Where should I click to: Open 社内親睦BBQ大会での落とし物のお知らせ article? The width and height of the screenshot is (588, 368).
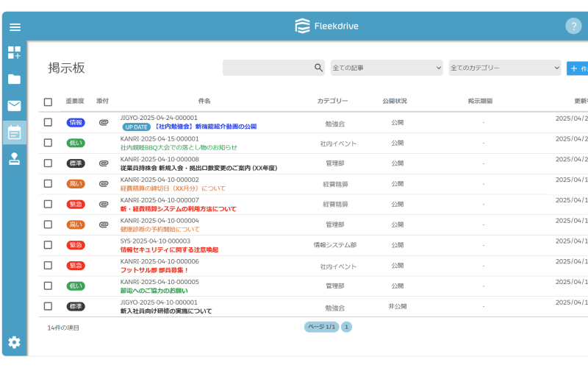179,148
